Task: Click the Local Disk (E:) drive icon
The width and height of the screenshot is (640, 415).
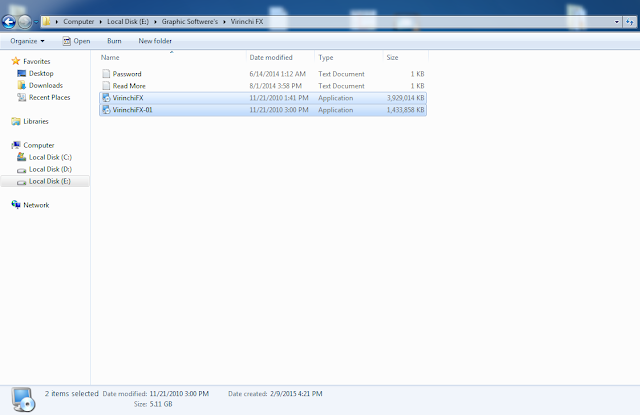Action: (x=22, y=182)
